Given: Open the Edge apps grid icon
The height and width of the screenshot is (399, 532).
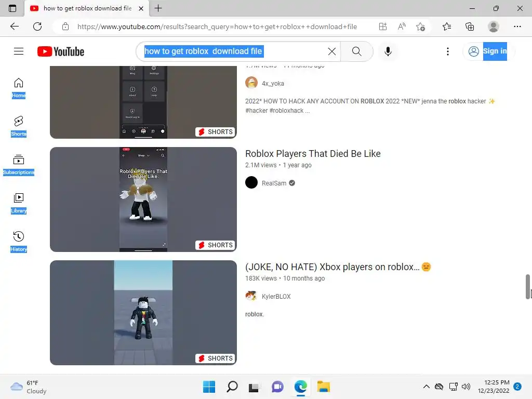Looking at the screenshot, I should tap(383, 26).
